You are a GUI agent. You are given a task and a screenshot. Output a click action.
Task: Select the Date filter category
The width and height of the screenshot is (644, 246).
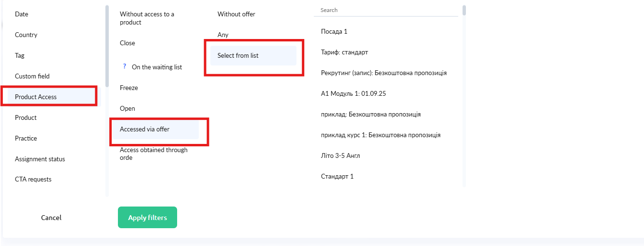[x=22, y=14]
